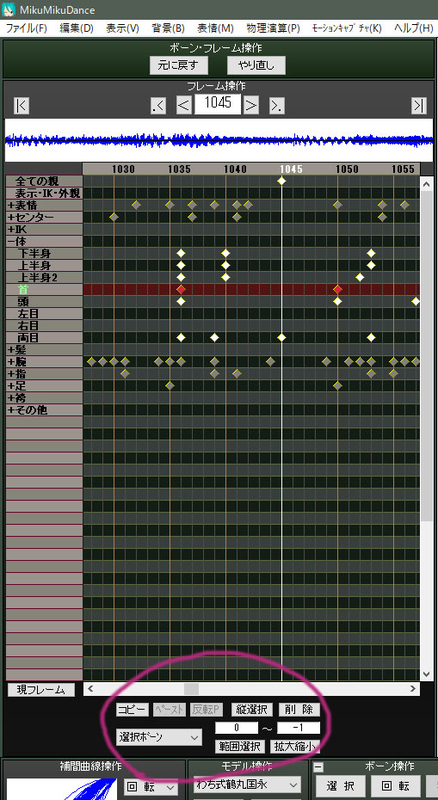This screenshot has width=438, height=800.
Task: Click timeline horizontal scrollbar left arrow
Action: tap(90, 689)
